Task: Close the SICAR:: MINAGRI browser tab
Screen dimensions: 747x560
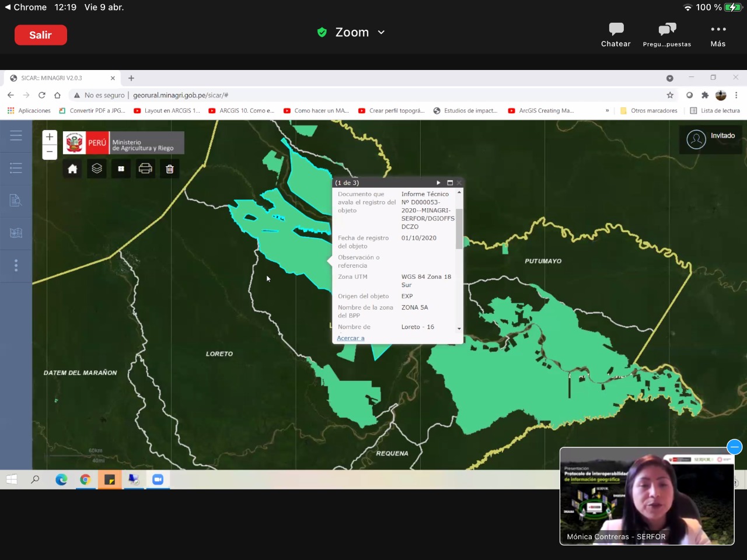Action: (113, 78)
